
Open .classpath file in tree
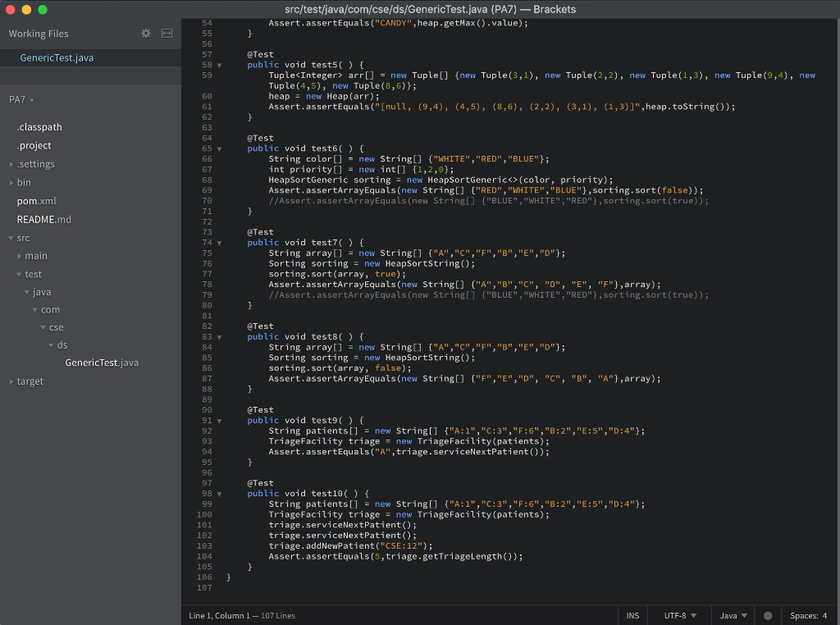39,127
